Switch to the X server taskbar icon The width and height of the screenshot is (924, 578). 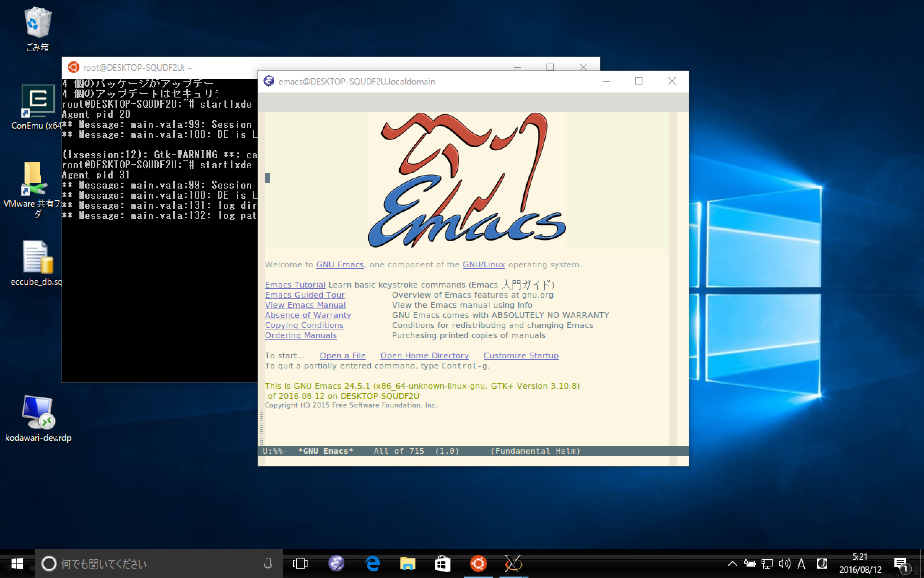[514, 564]
